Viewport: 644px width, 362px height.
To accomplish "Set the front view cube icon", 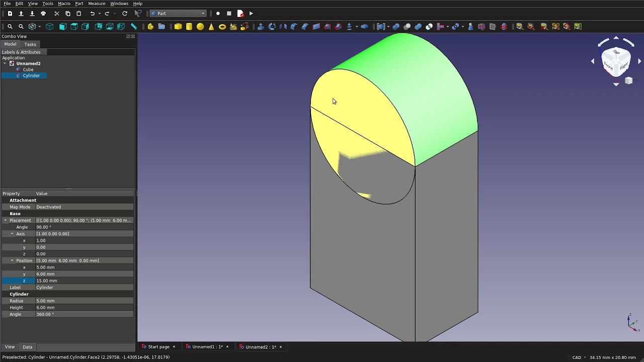I will tap(63, 27).
